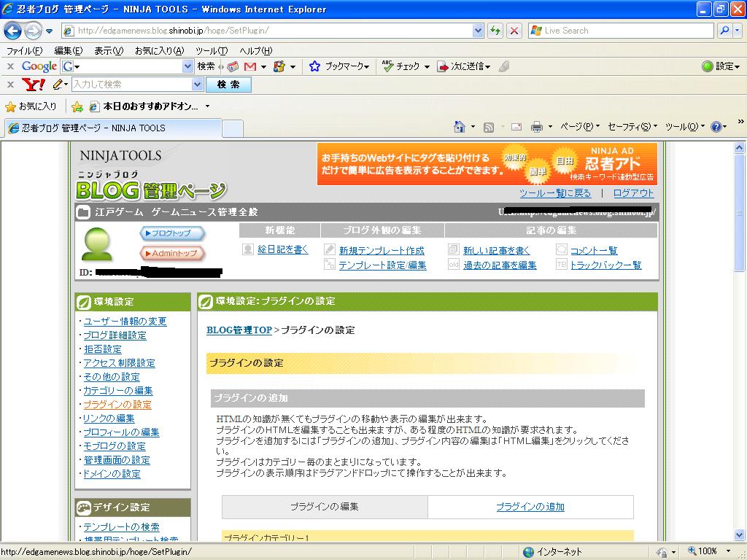Screen dimensions: 747x560
Task: Open the recent pages dropdown arrow
Action: (49, 31)
